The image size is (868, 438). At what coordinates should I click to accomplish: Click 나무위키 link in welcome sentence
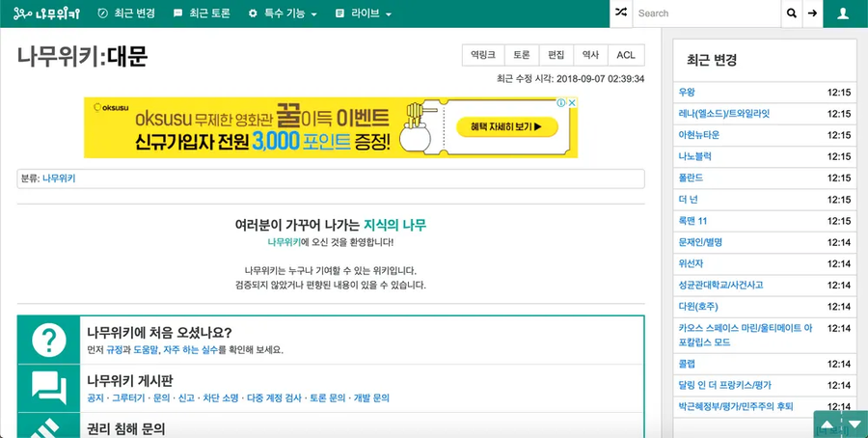pos(285,242)
